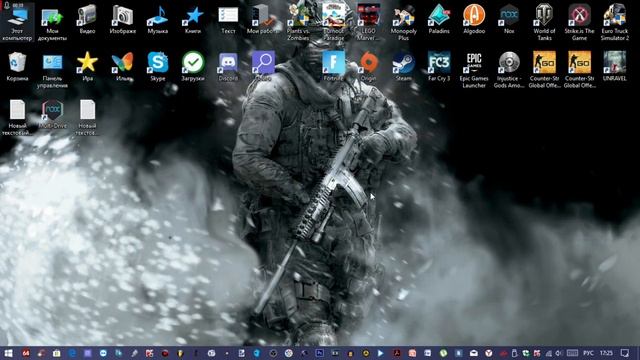Open the Музыка folder shortcut
The image size is (640, 360).
tap(158, 19)
